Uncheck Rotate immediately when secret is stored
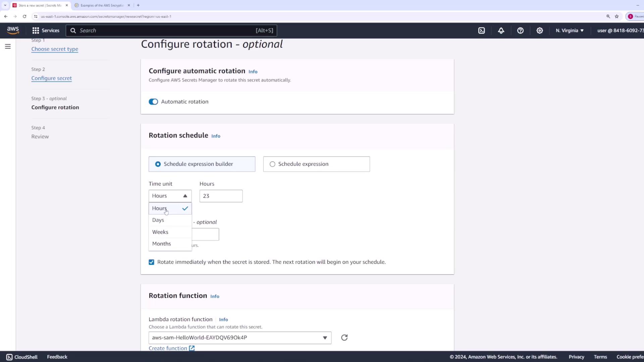This screenshot has height=362, width=644. 152,262
